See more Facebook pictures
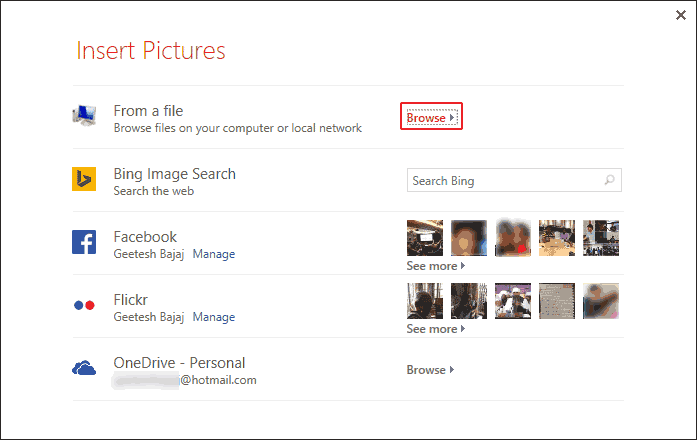The width and height of the screenshot is (697, 440). click(436, 266)
